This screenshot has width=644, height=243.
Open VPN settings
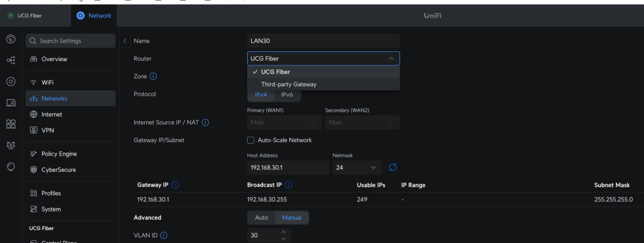[71, 130]
